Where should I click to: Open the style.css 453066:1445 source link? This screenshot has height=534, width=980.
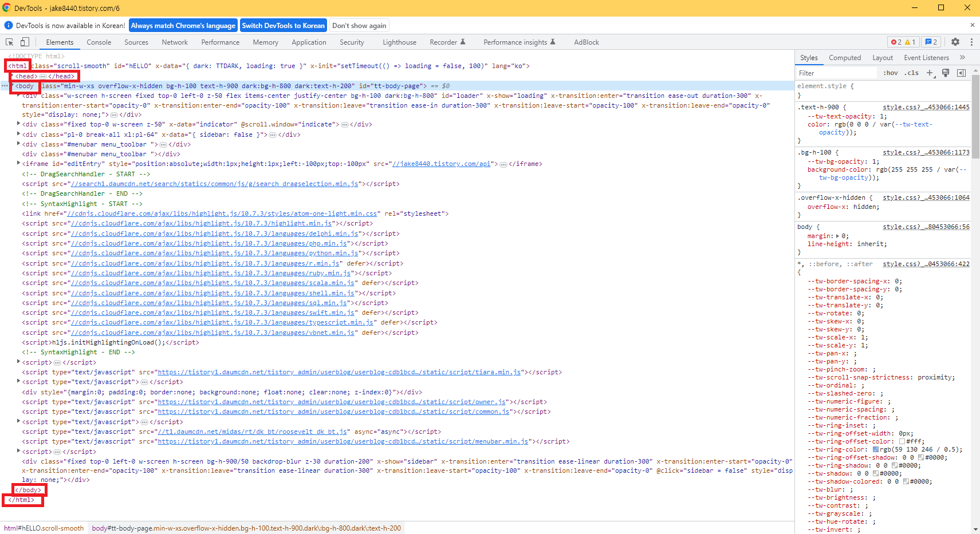tap(926, 107)
